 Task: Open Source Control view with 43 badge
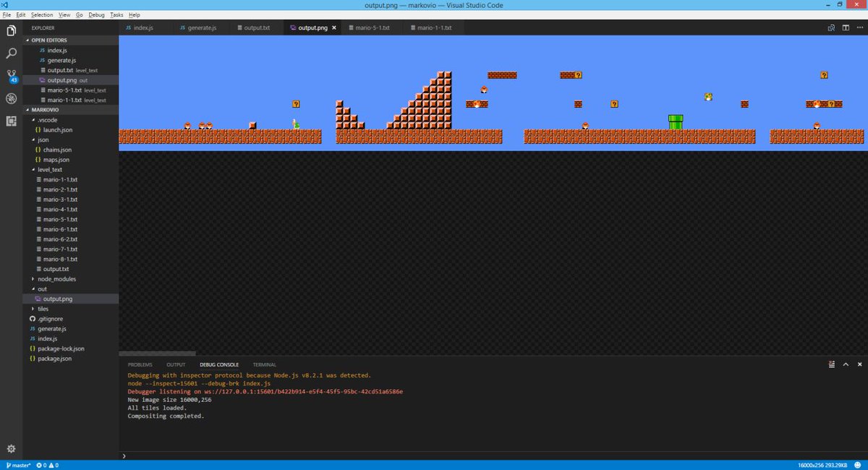point(12,76)
